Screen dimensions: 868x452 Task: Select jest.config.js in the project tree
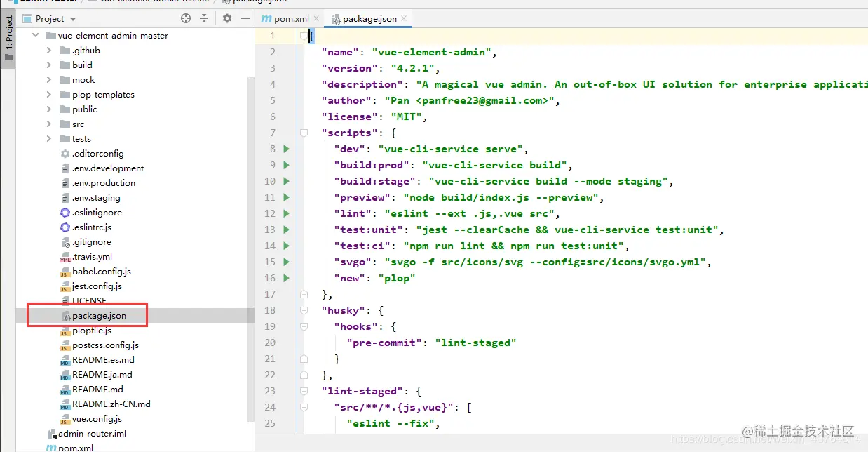(97, 286)
